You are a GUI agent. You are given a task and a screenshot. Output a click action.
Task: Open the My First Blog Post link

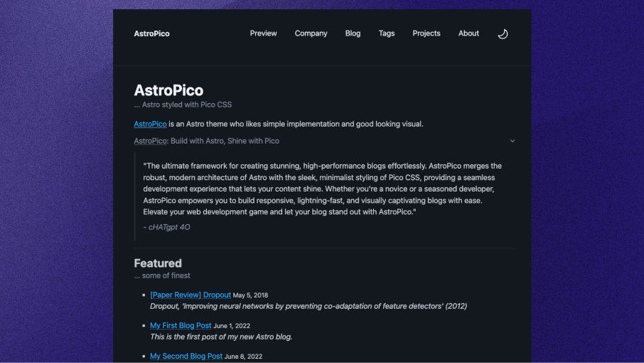pyautogui.click(x=181, y=325)
